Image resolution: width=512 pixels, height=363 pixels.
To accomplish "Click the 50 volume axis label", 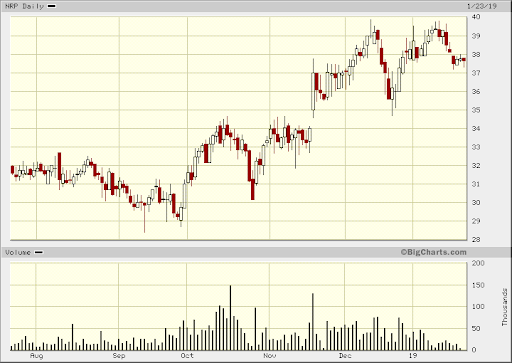I will point(476,329).
